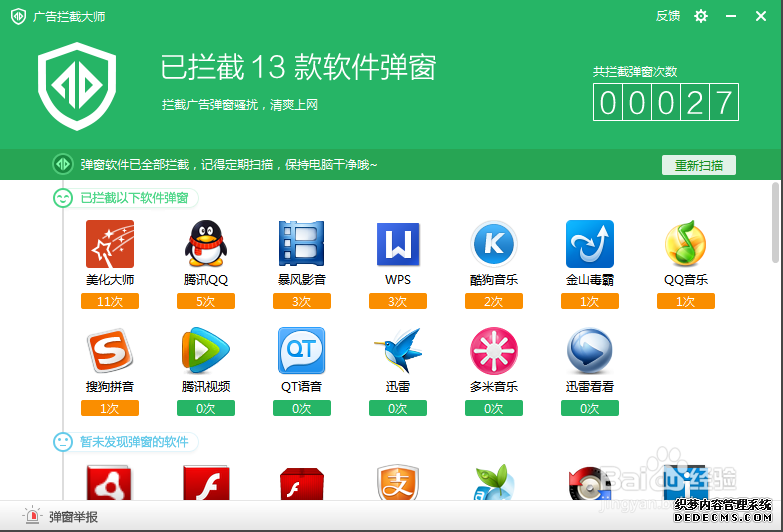Click the 0次 badge under QT语音
The image size is (783, 532).
(x=302, y=408)
